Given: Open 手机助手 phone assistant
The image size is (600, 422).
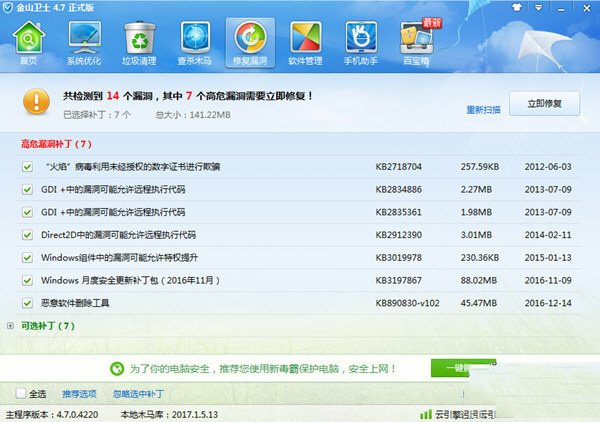Looking at the screenshot, I should [x=360, y=43].
